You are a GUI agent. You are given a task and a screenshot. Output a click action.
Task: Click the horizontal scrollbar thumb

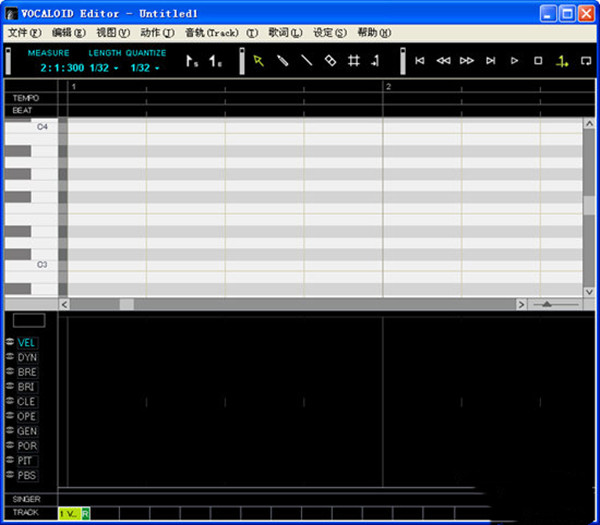pyautogui.click(x=127, y=305)
